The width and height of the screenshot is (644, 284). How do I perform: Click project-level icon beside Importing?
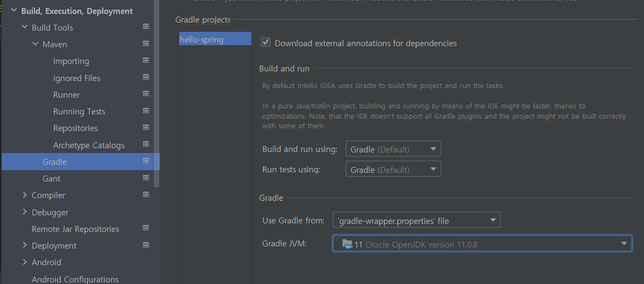[x=146, y=60]
